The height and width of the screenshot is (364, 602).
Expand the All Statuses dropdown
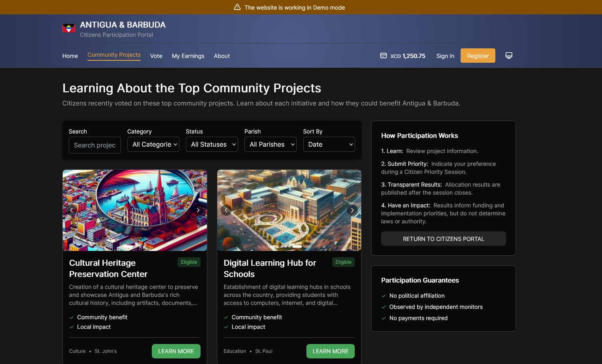click(x=212, y=144)
